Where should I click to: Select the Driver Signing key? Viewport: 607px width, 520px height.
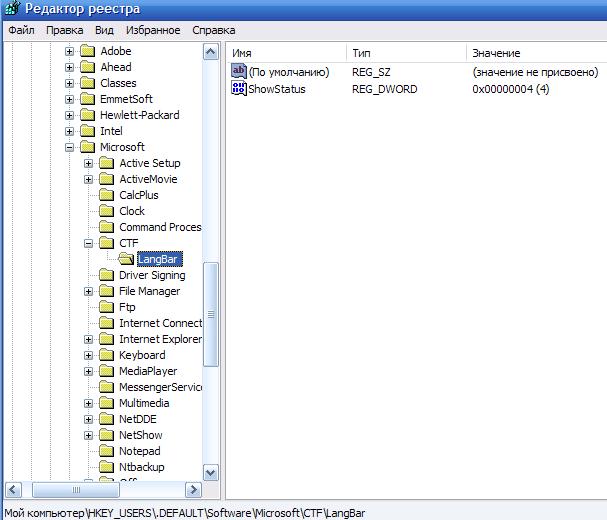pyautogui.click(x=152, y=275)
